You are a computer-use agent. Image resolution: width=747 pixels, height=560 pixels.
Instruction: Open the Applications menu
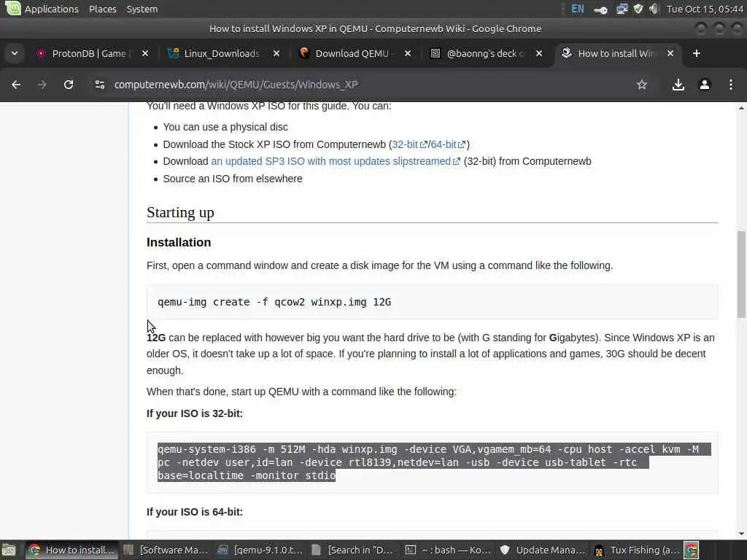52,9
